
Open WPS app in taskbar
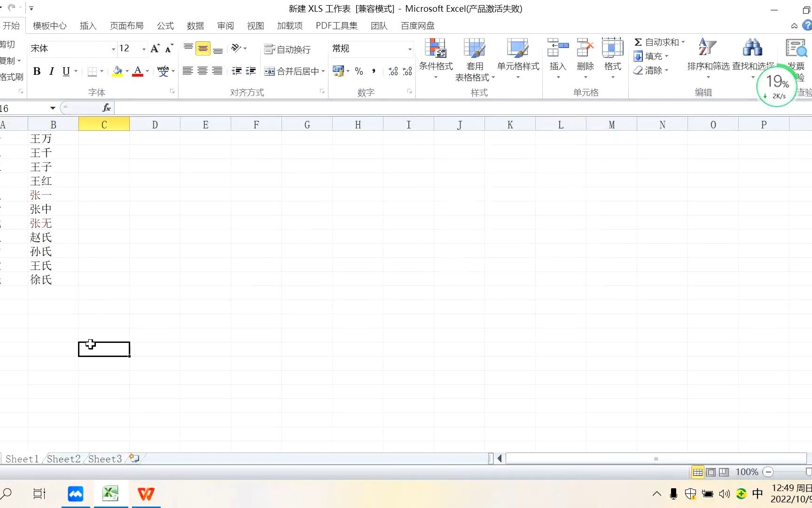(x=146, y=494)
